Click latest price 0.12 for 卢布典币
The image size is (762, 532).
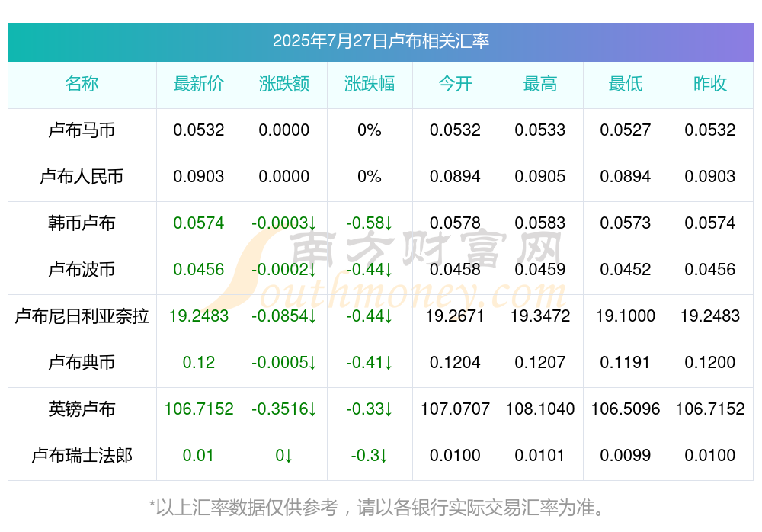point(199,362)
